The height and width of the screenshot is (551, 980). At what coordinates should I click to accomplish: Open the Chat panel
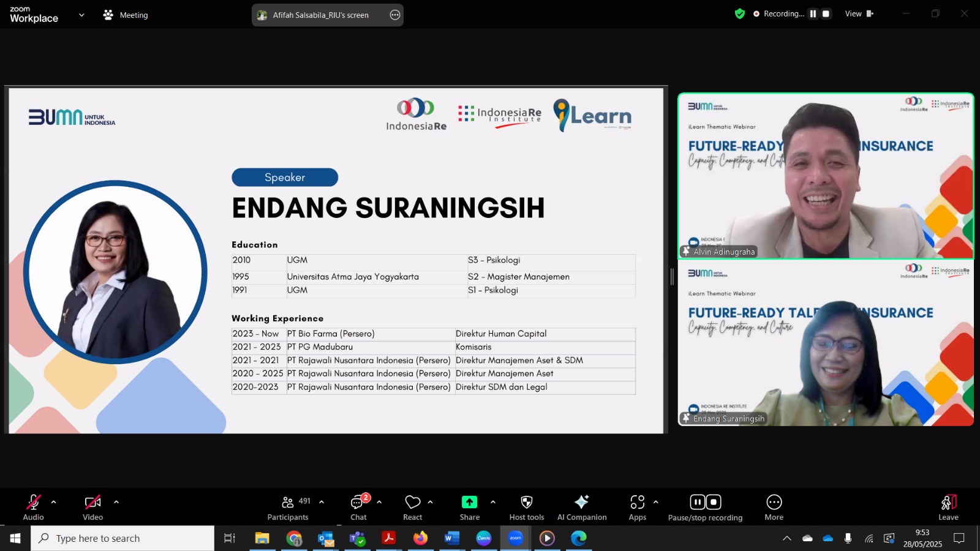[358, 508]
